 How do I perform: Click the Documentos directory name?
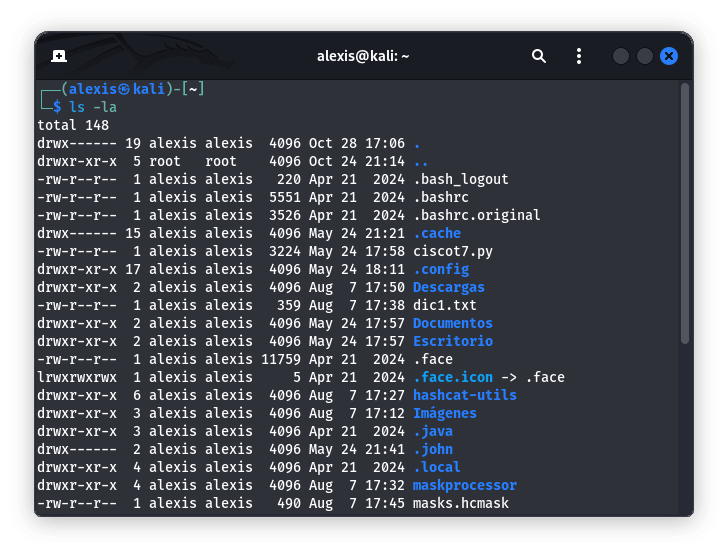pos(453,323)
